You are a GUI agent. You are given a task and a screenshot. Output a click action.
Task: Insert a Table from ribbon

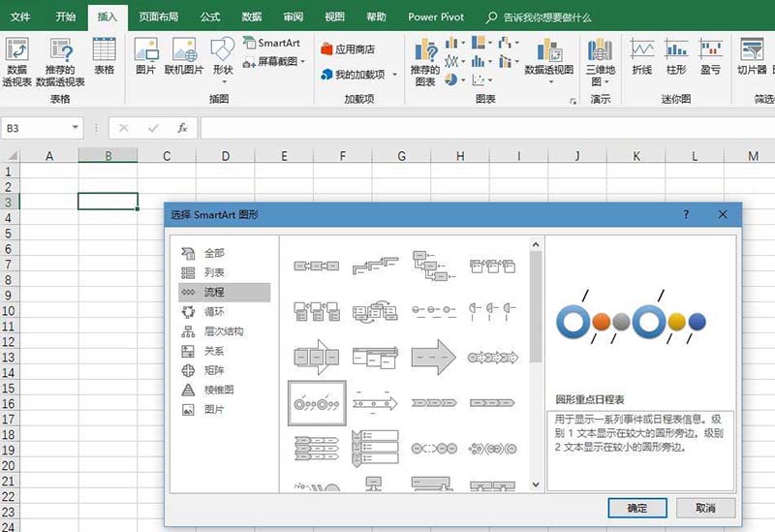click(105, 55)
